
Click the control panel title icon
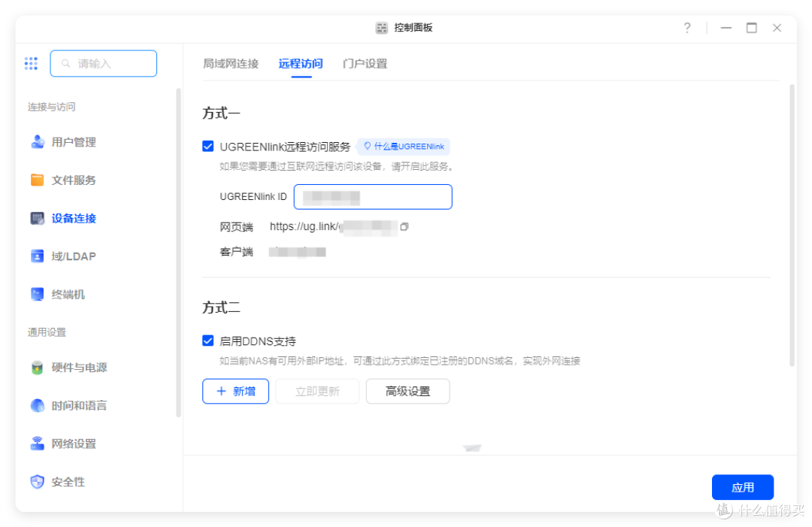tap(382, 28)
